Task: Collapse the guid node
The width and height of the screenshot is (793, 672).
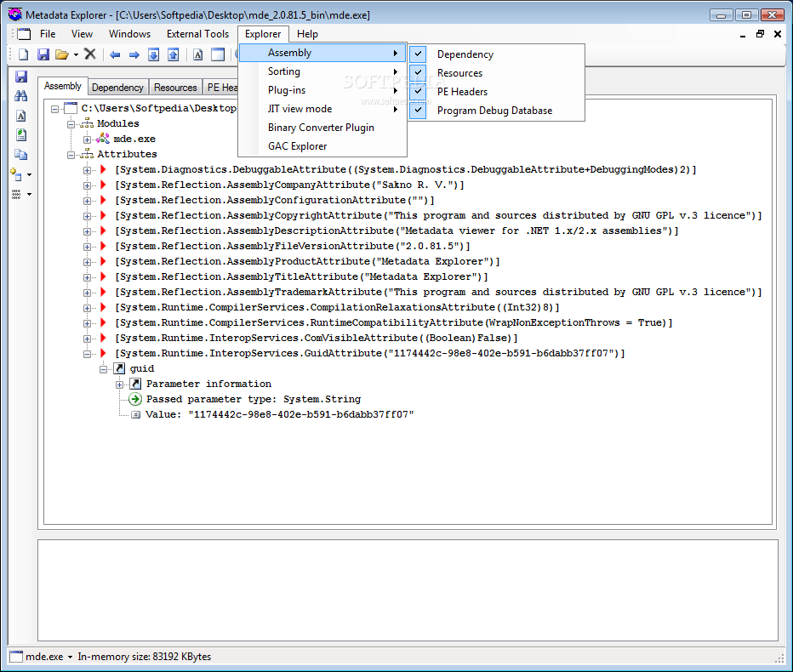Action: coord(103,370)
